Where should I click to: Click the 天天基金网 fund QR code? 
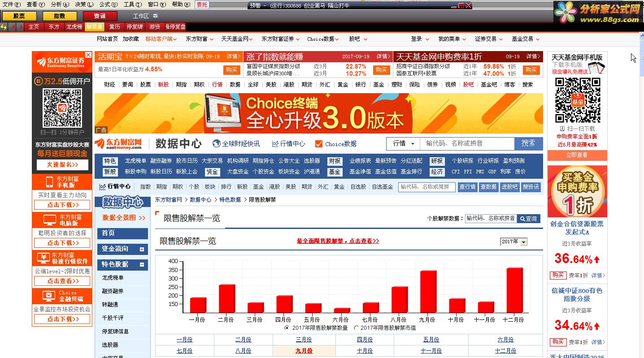578,100
